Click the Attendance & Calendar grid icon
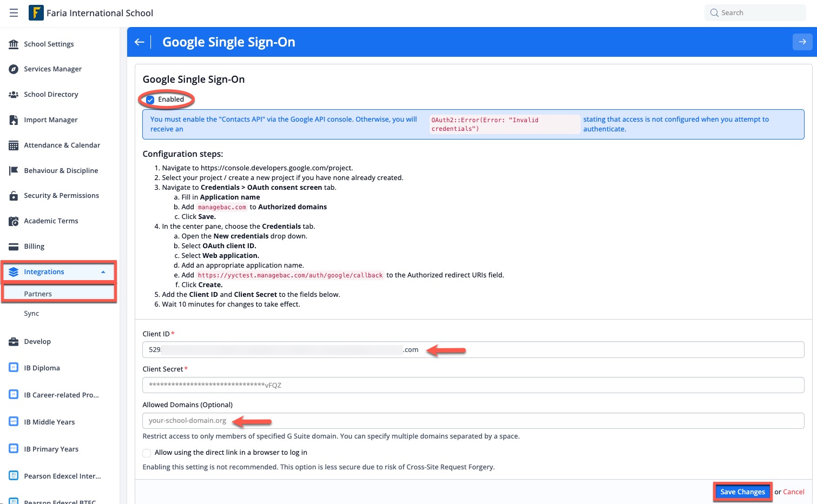817x504 pixels. pos(14,145)
